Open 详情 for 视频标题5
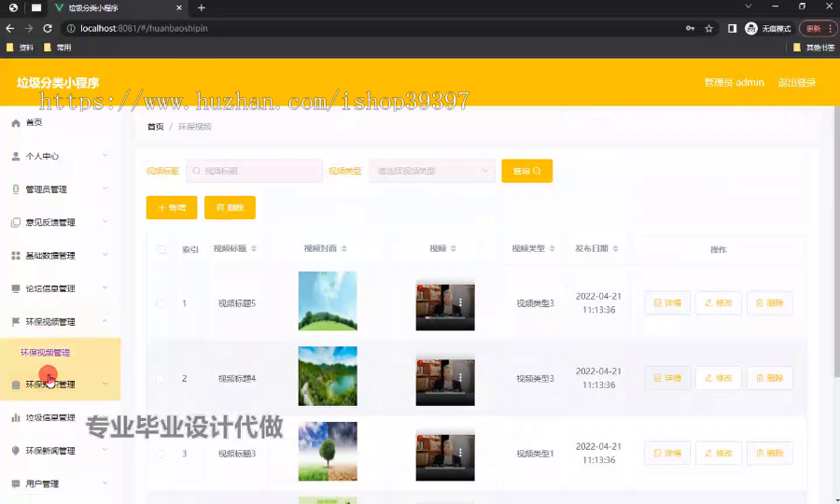 click(667, 303)
